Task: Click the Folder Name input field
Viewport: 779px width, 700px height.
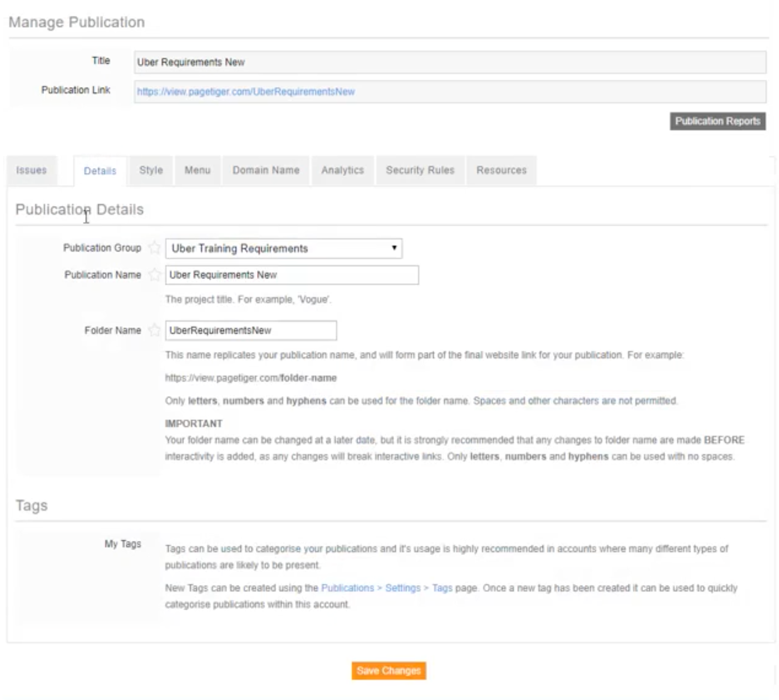Action: pos(251,330)
